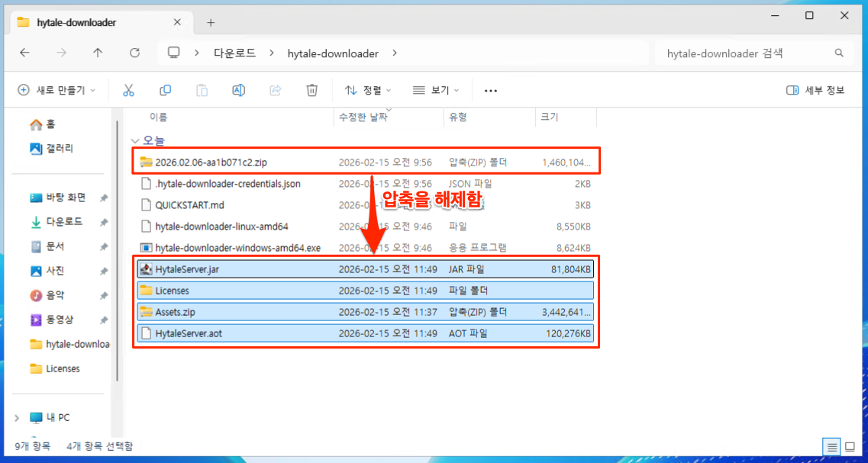Unpin 다운로드 using its pin icon
Viewport: 868px width, 463px height.
point(104,223)
